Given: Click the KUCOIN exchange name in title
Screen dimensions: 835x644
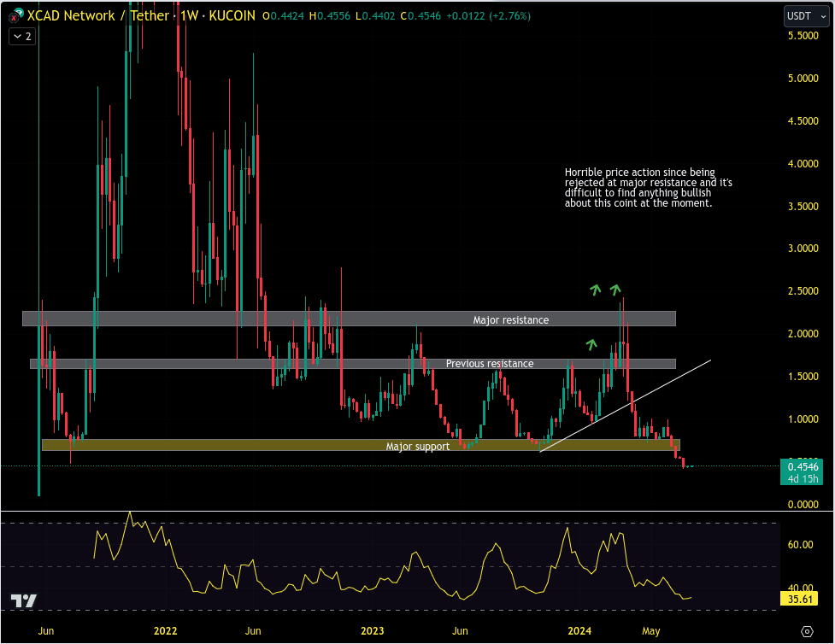Looking at the screenshot, I should [x=232, y=15].
